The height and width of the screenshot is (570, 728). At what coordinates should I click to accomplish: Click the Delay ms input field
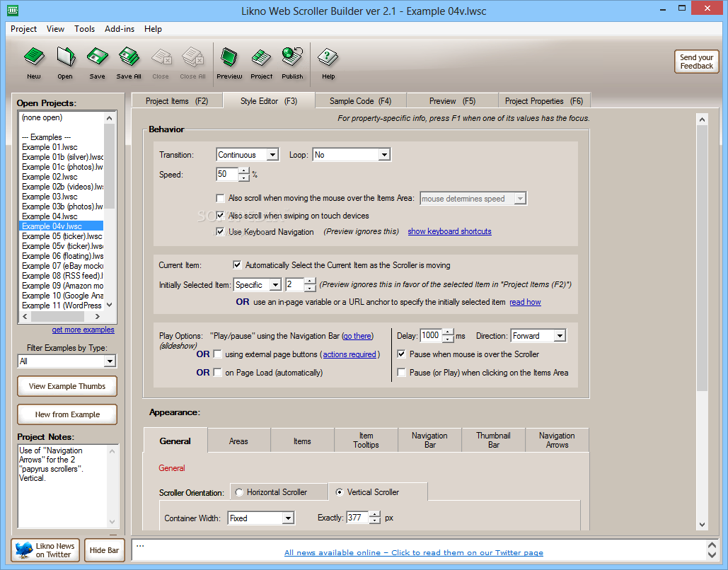click(431, 336)
